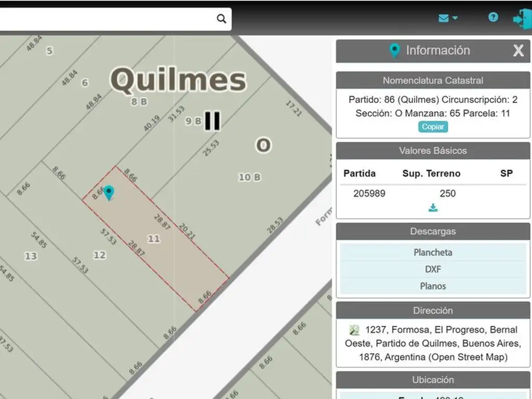Click the blue pin marker on the map
This screenshot has width=532, height=399.
(x=109, y=193)
